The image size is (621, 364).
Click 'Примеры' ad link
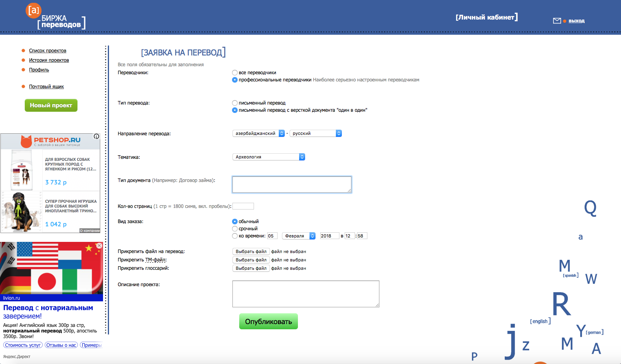pos(91,345)
